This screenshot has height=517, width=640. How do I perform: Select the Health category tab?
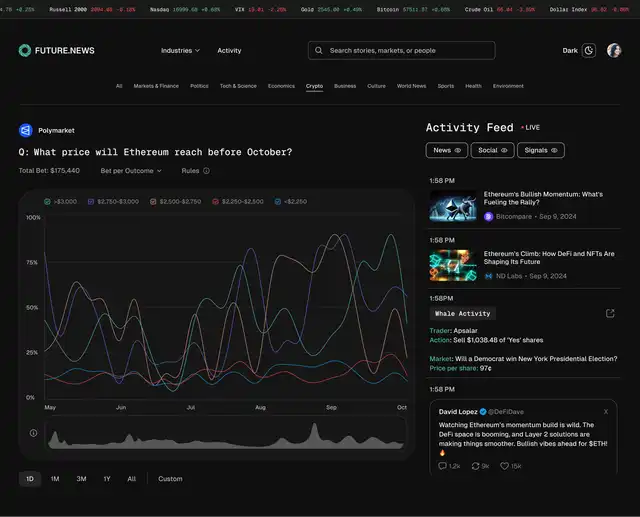[473, 86]
